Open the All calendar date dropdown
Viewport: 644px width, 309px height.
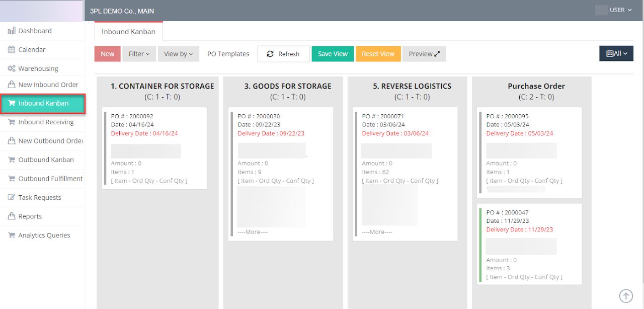tap(616, 53)
